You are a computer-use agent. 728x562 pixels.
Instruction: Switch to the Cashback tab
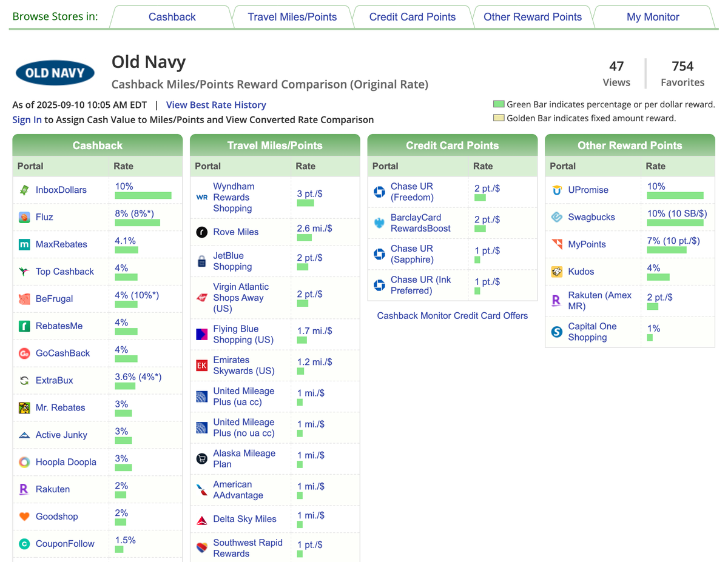[172, 17]
